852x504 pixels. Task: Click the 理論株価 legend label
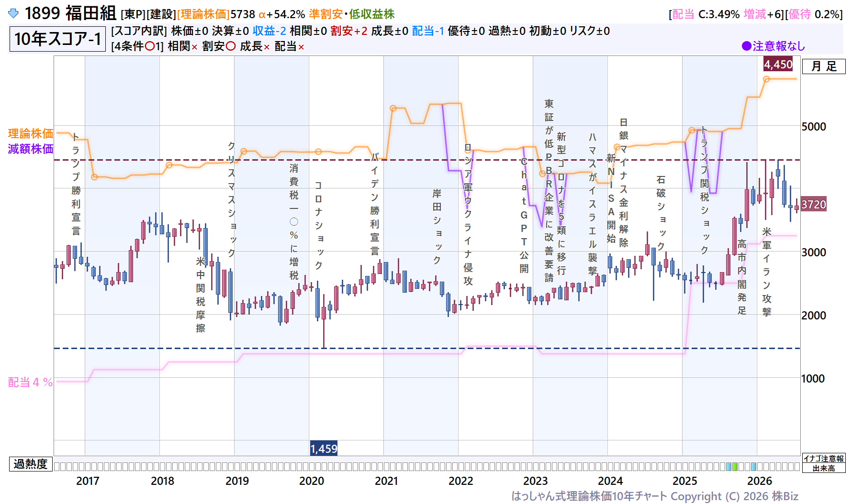coord(31,133)
